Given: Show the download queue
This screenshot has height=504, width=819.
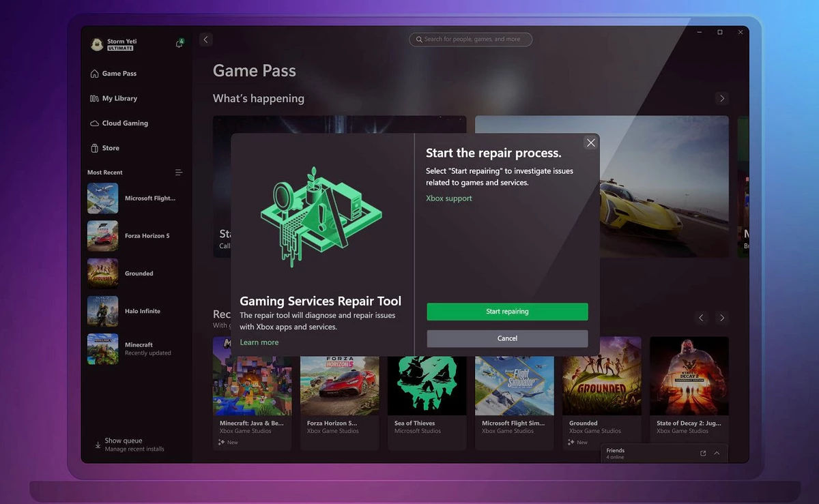Looking at the screenshot, I should (x=130, y=445).
